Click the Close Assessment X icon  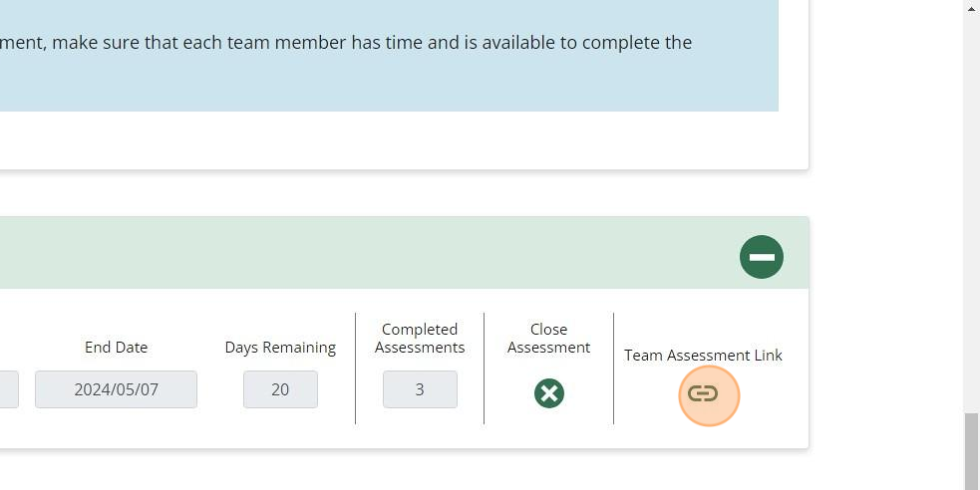548,393
